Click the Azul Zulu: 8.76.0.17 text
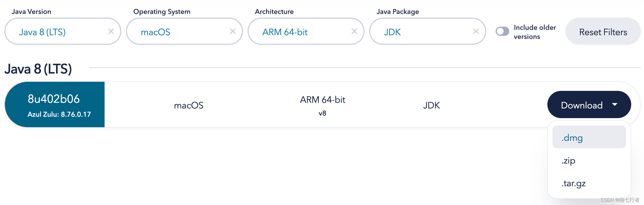 pos(59,114)
